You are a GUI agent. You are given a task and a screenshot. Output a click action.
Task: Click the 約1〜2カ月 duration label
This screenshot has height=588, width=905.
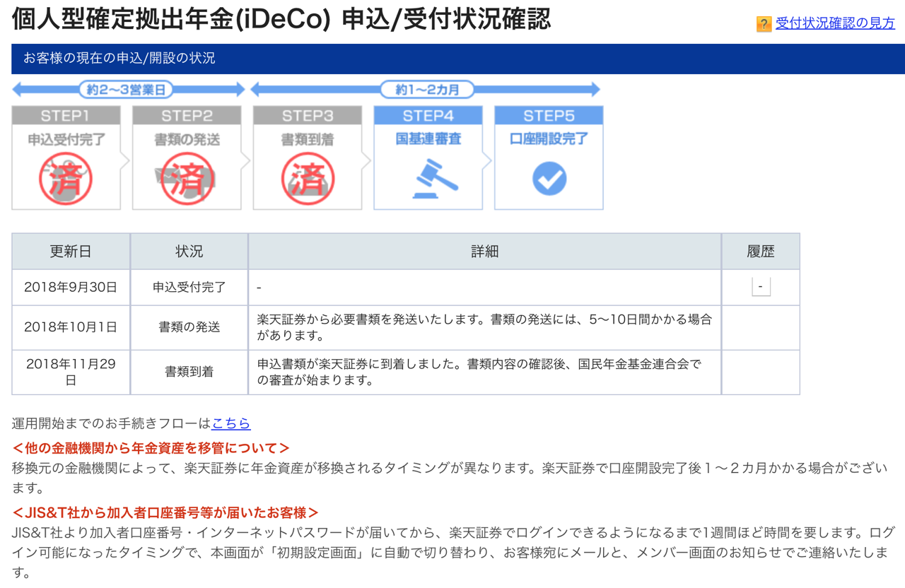[x=427, y=90]
